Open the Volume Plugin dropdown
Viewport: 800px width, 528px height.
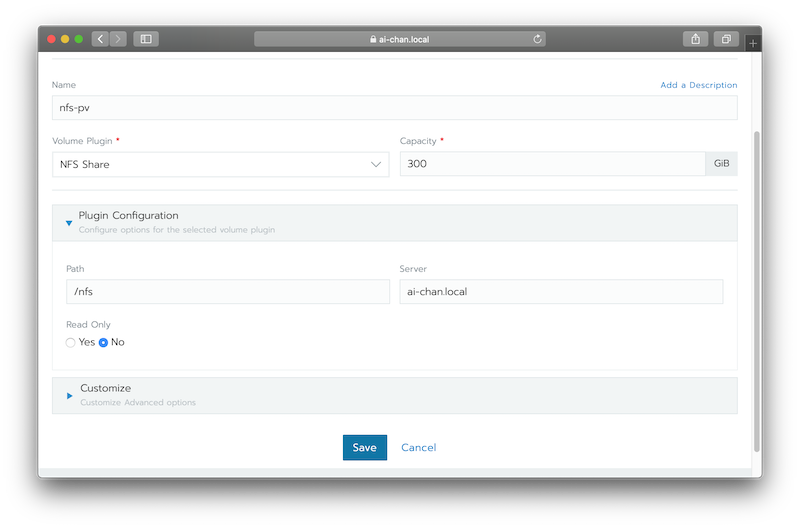point(220,164)
